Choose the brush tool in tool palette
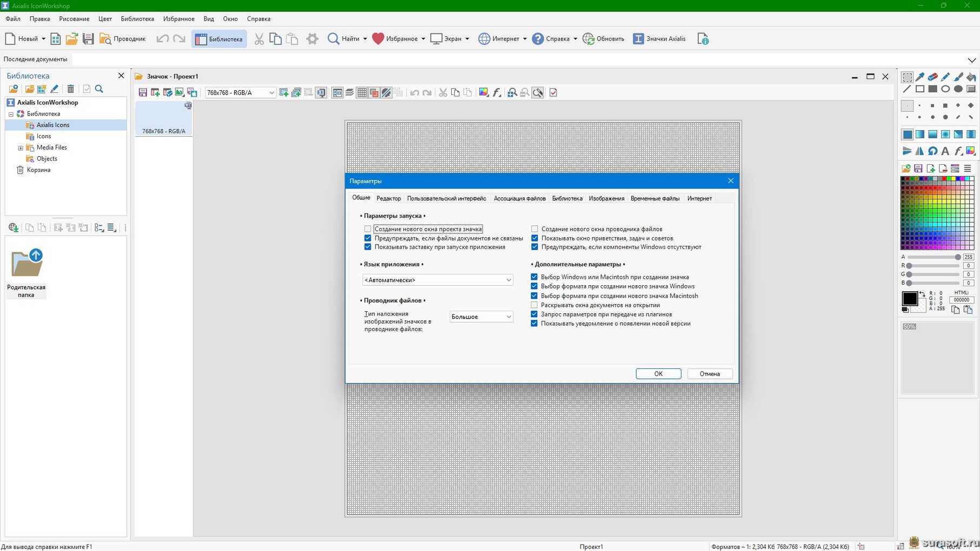This screenshot has height=551, width=980. pyautogui.click(x=958, y=77)
